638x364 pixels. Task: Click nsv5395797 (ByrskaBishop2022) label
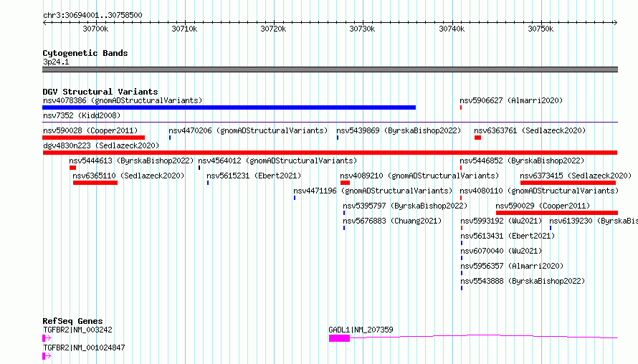coord(405,206)
